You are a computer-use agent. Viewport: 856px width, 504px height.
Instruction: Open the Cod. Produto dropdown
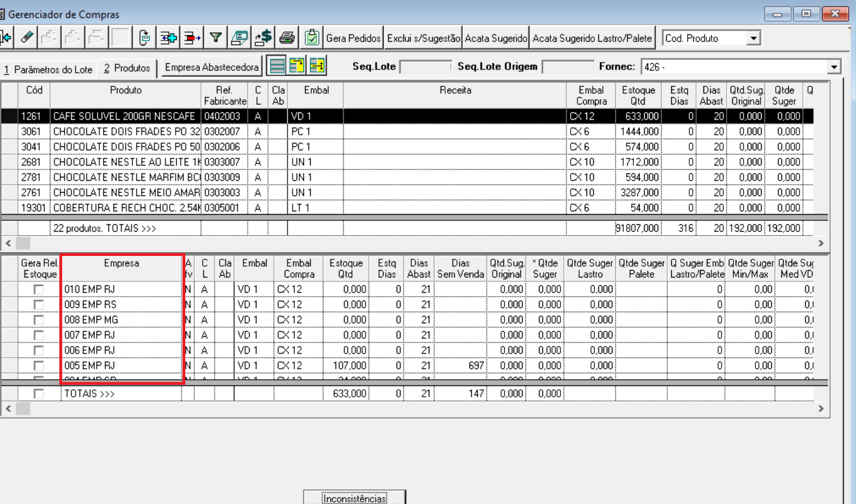click(x=753, y=38)
